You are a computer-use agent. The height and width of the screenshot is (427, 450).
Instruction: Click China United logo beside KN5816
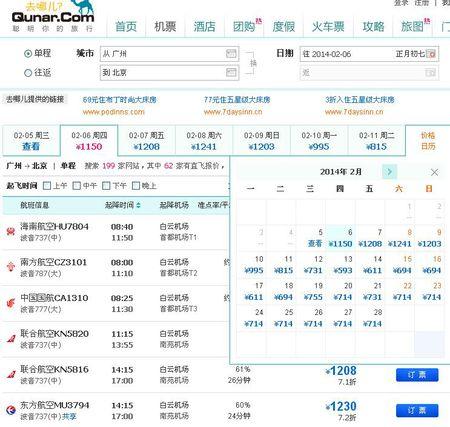click(11, 374)
